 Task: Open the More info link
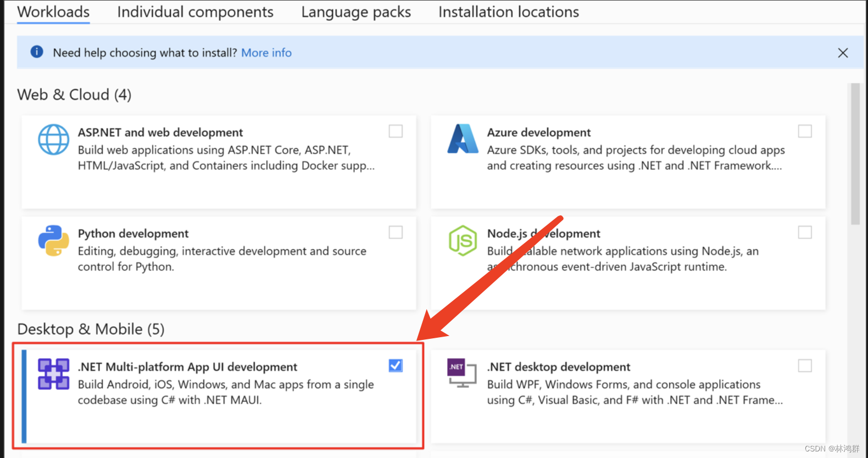click(x=266, y=53)
